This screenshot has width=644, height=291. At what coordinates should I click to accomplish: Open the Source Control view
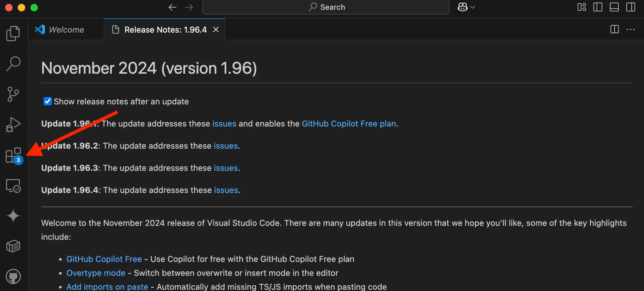[x=13, y=94]
